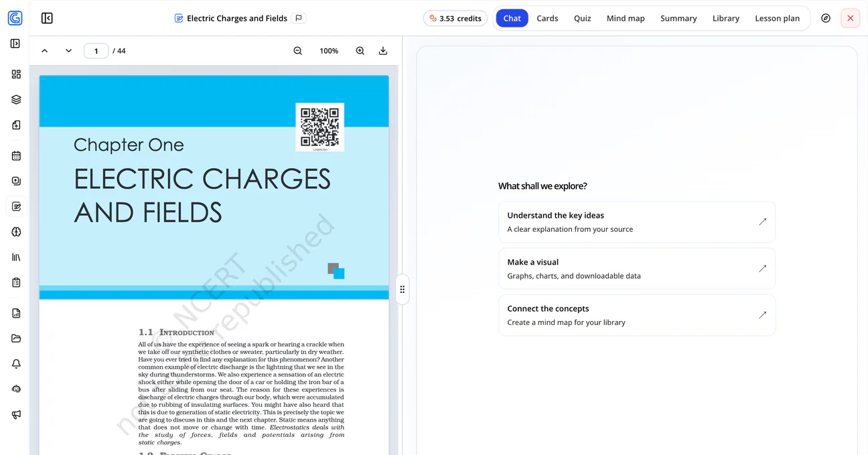The image size is (868, 455).
Task: Click the flag icon beside document title
Action: point(299,18)
